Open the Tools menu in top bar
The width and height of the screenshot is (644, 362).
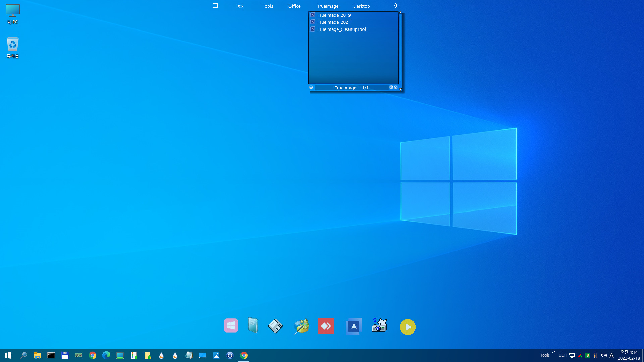268,6
